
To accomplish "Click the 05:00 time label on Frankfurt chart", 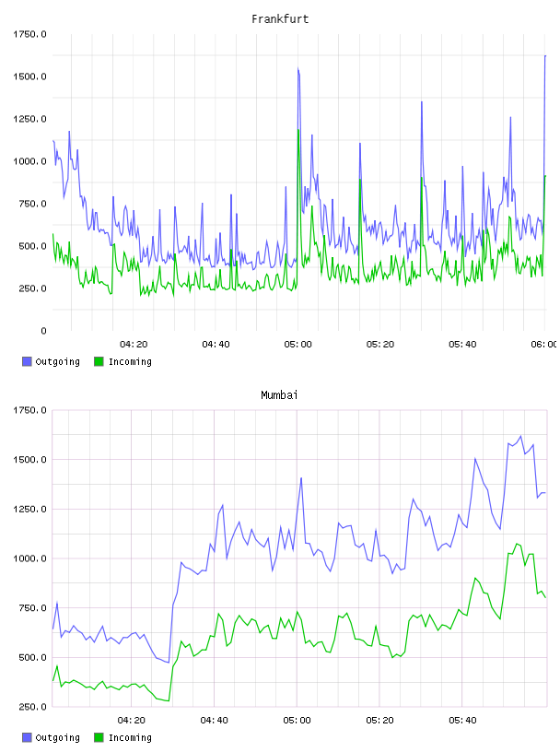I will click(x=297, y=345).
